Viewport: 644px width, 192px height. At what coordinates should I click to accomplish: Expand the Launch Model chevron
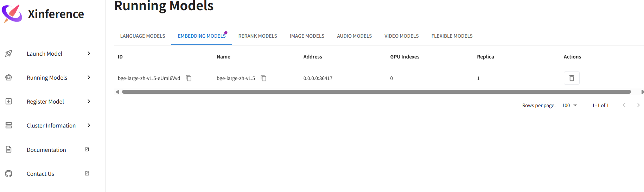click(89, 54)
